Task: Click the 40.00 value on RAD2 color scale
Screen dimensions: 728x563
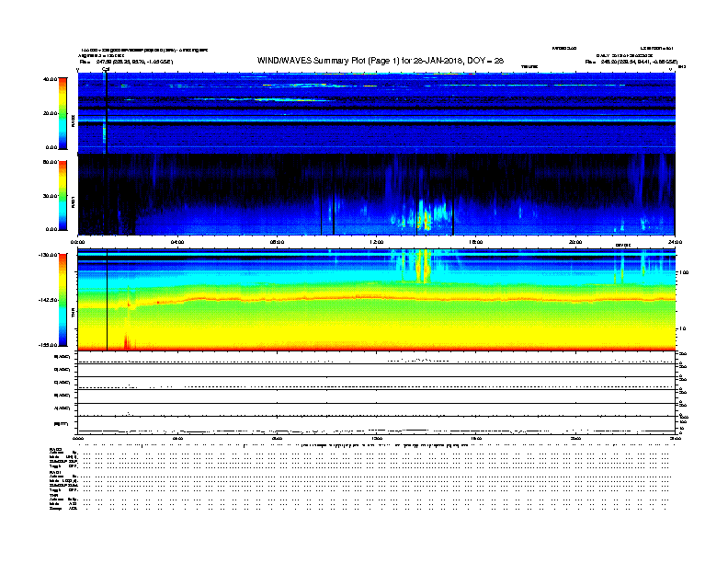Action: click(x=50, y=79)
